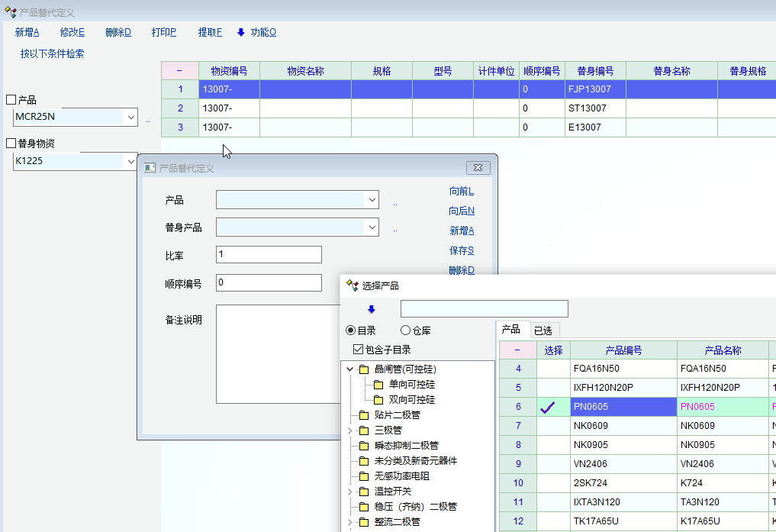Switch to the 已选 tab
The height and width of the screenshot is (532, 776).
coord(543,330)
